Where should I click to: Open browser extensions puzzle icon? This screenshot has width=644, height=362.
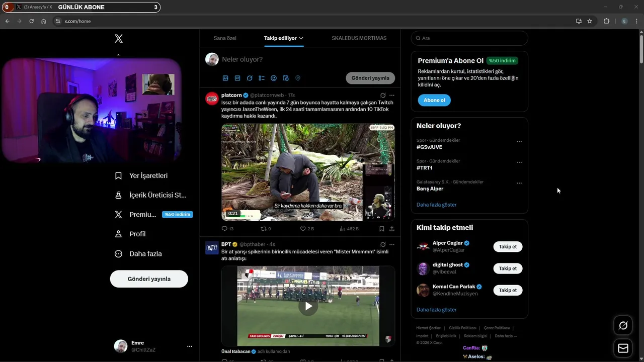click(606, 21)
